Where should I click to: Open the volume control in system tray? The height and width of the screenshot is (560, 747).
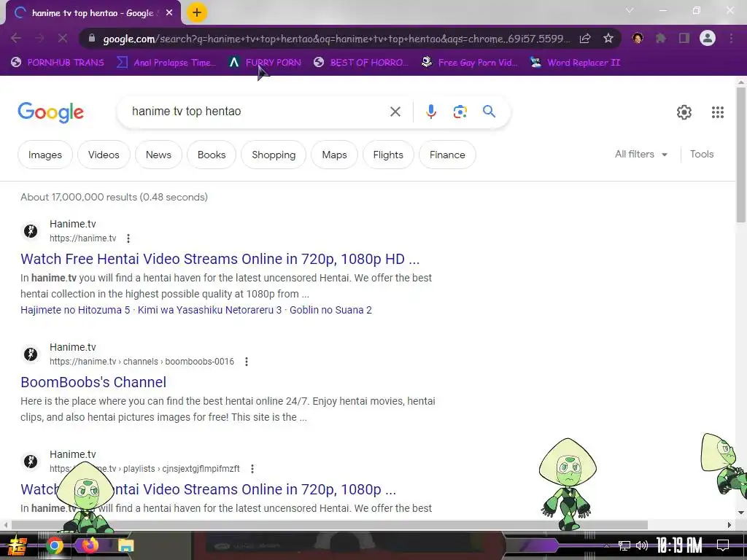click(642, 545)
